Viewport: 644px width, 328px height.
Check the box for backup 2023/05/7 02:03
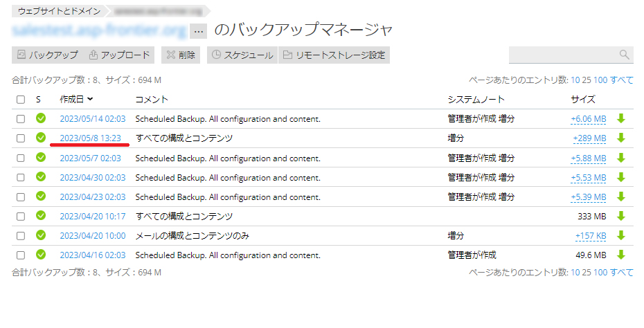pyautogui.click(x=21, y=158)
